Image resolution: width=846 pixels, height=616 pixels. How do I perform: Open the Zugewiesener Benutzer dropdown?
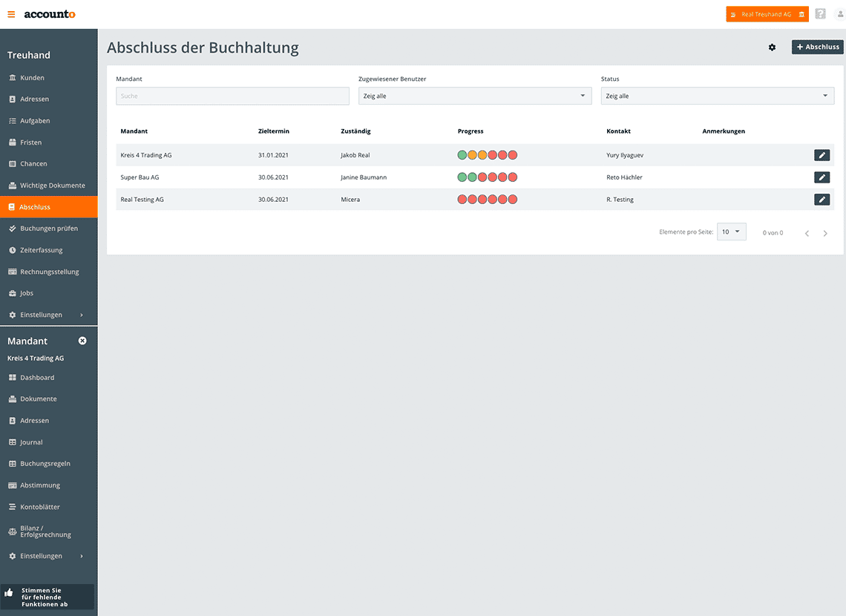point(475,96)
